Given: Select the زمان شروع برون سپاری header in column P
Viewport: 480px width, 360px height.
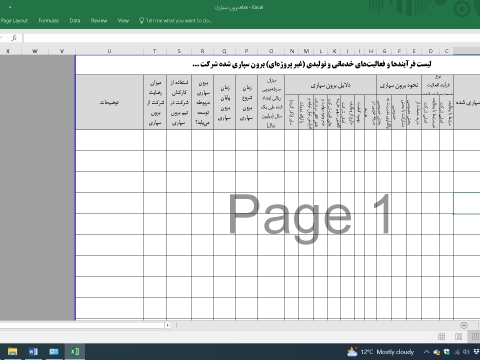Looking at the screenshot, I should [x=247, y=102].
